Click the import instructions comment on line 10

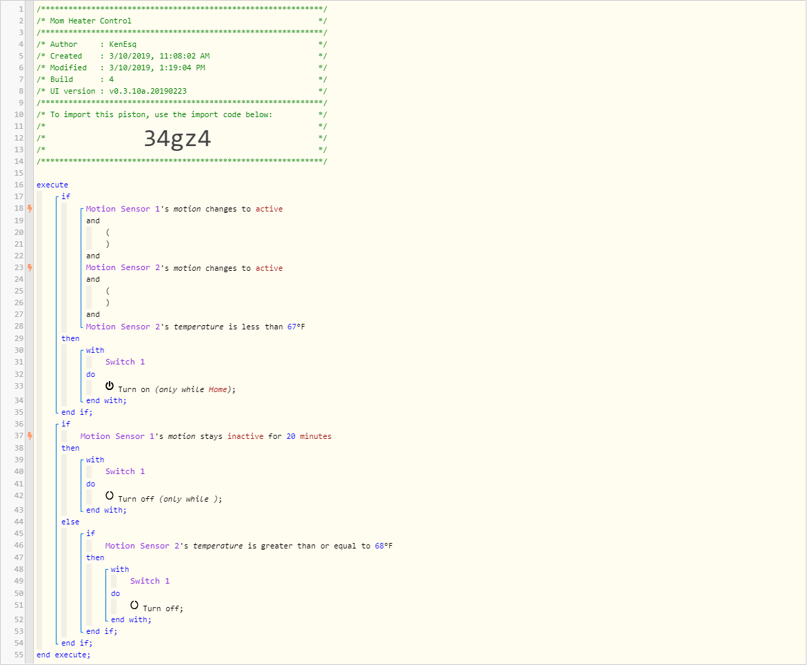coord(182,115)
